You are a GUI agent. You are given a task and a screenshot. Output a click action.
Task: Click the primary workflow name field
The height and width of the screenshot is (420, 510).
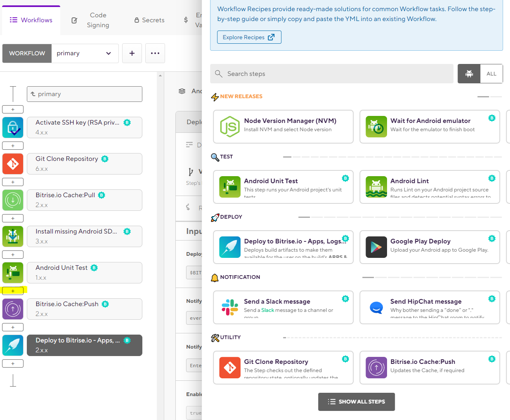pos(85,94)
